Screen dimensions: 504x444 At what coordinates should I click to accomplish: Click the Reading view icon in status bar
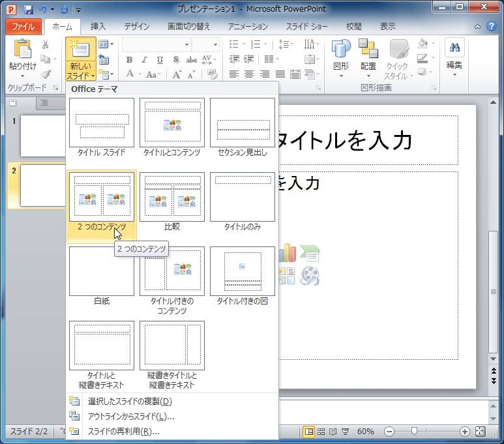pos(333,432)
